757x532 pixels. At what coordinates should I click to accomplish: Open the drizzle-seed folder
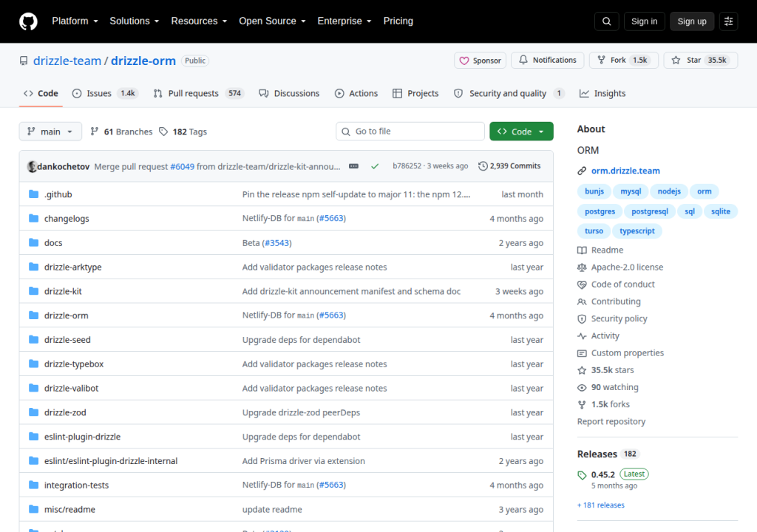pyautogui.click(x=67, y=340)
